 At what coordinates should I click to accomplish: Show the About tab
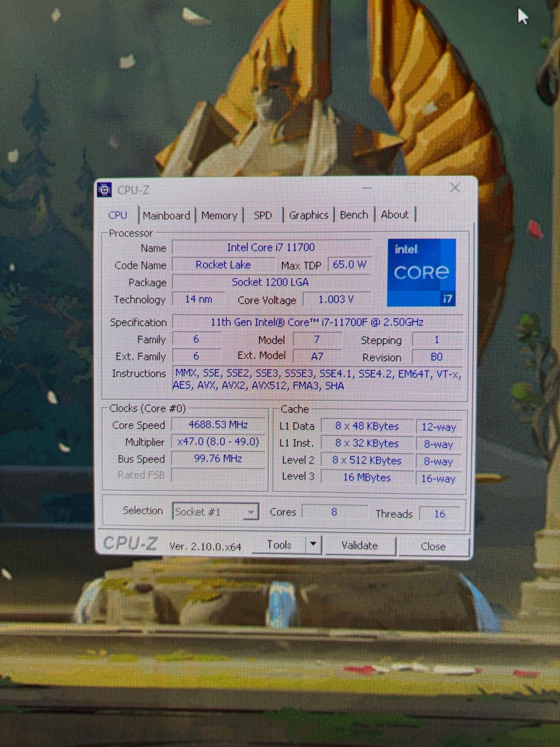395,215
